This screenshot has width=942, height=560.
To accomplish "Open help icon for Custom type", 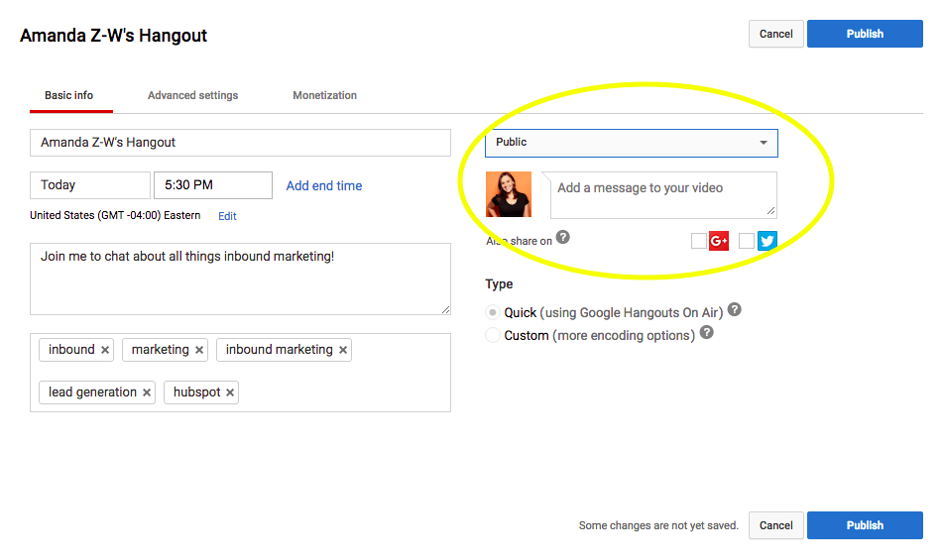I will tap(706, 332).
